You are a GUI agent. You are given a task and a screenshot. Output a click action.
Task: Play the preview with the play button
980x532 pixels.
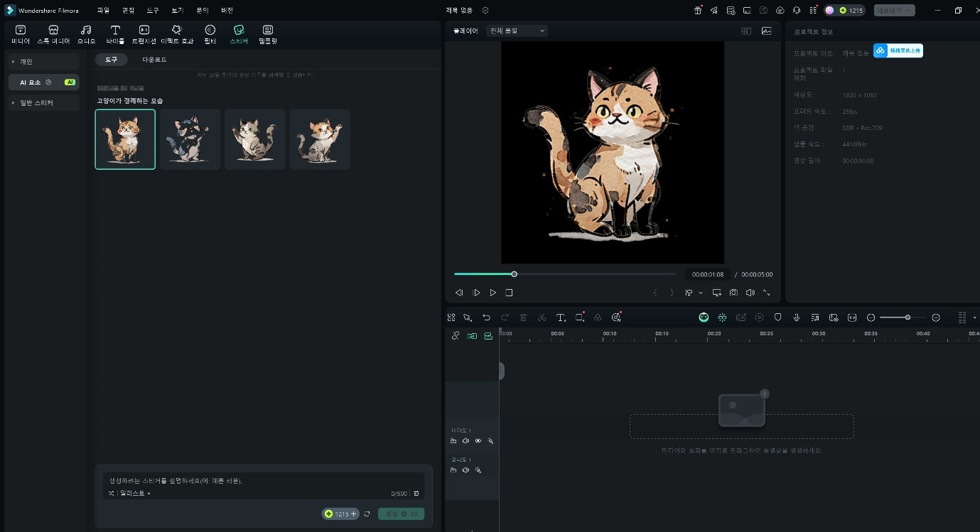492,293
